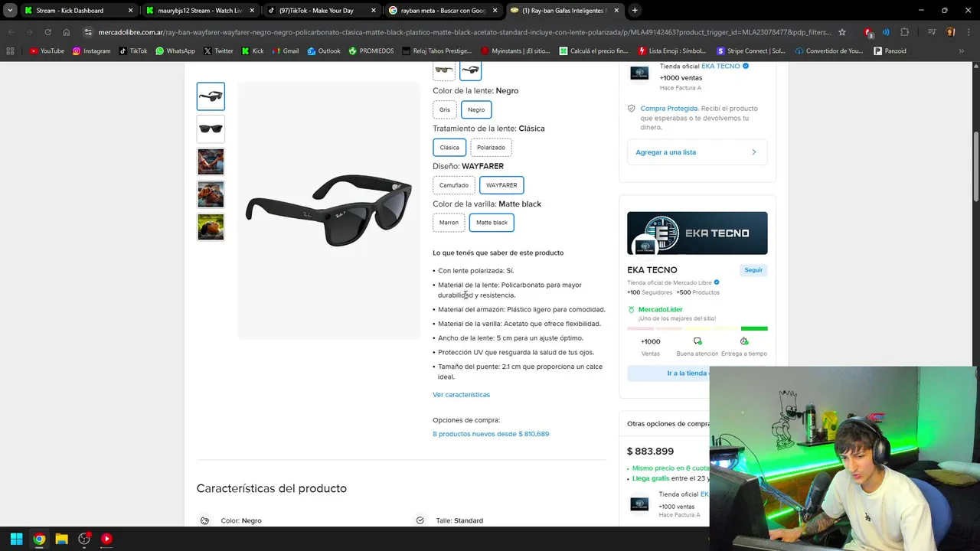Select the Negro lens color
The width and height of the screenshot is (980, 551).
(476, 109)
